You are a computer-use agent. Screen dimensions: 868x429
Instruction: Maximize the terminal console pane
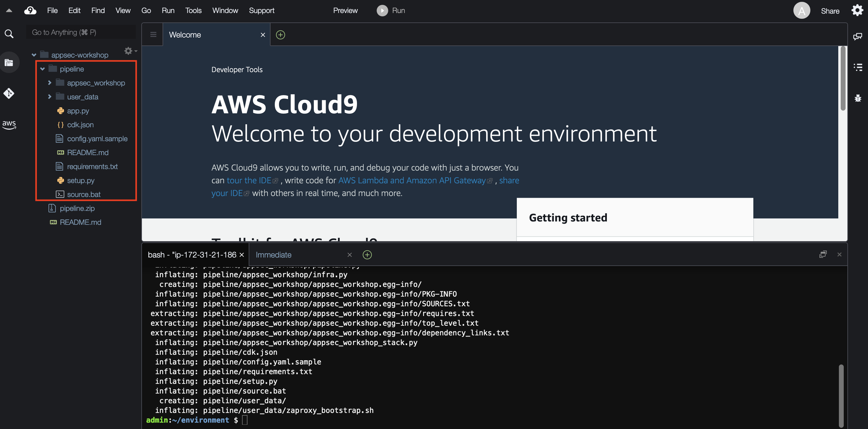point(823,254)
